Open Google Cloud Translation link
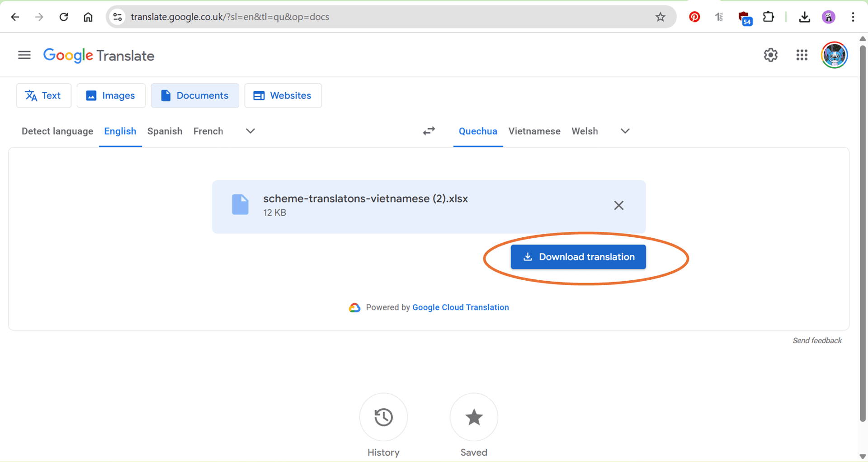The height and width of the screenshot is (462, 868). 461,307
